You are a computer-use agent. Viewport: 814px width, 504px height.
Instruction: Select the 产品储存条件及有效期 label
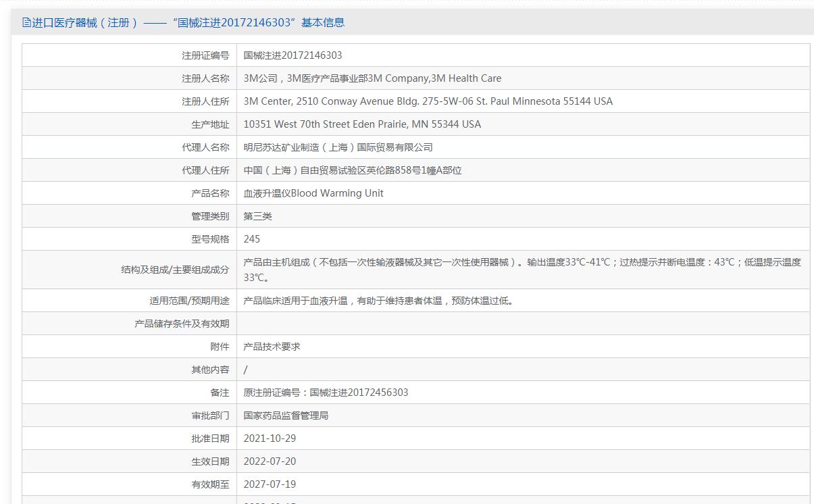tap(182, 324)
